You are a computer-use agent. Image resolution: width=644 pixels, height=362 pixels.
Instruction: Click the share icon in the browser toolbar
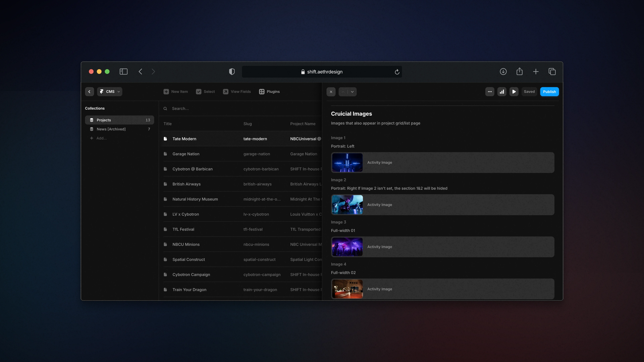[520, 72]
